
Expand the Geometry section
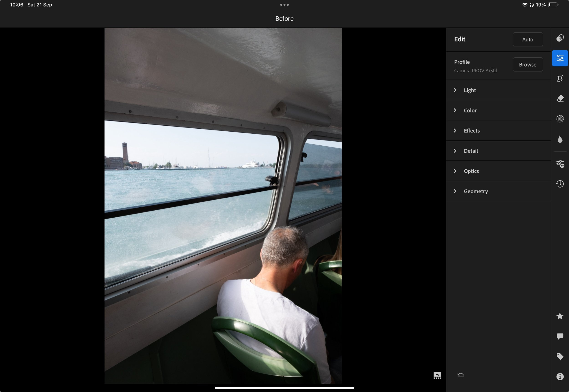click(x=475, y=191)
